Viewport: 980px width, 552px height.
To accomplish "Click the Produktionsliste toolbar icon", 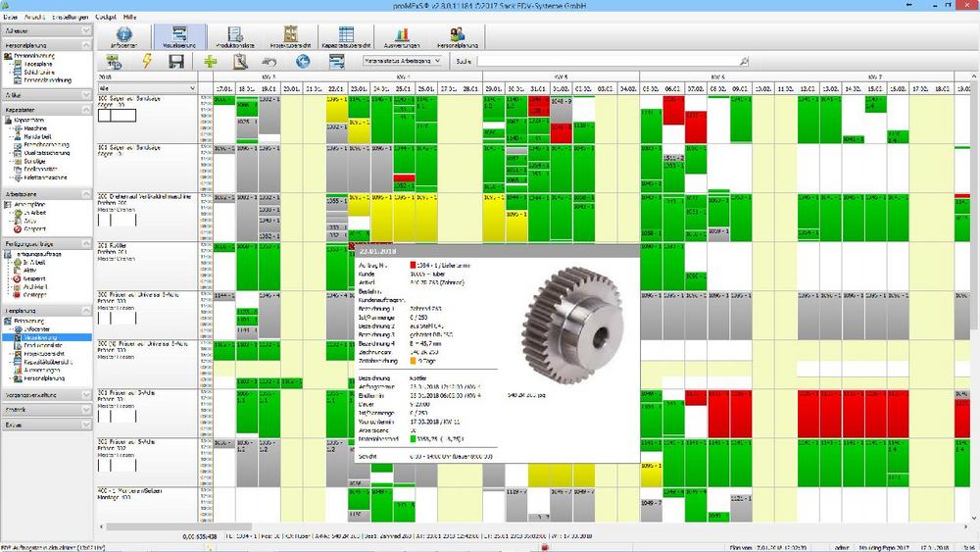I will click(x=235, y=37).
